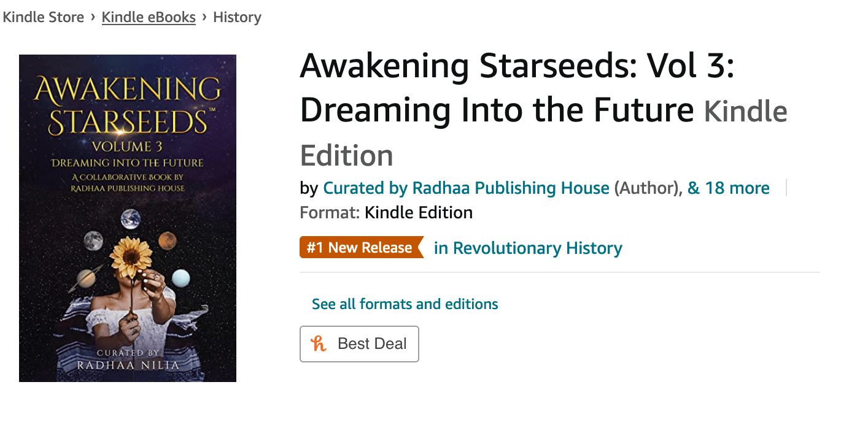The image size is (868, 436).
Task: Click the chevron before History breadcrumb
Action: click(x=204, y=17)
